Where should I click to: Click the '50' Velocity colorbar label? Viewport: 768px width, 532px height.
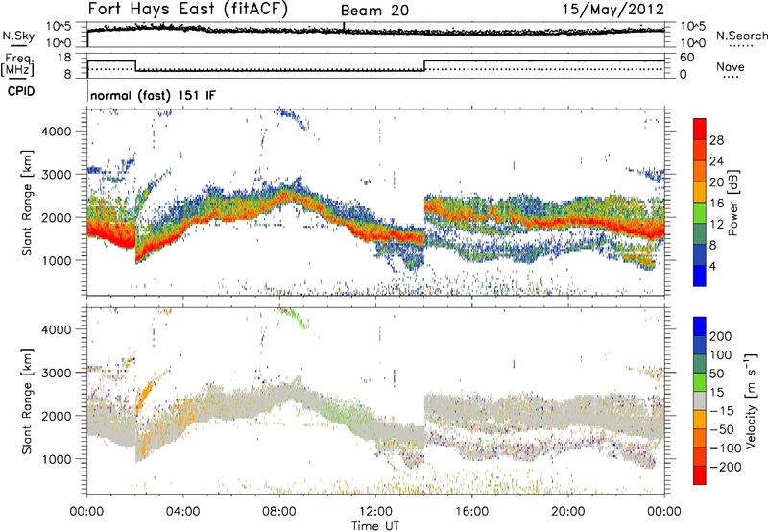[x=716, y=374]
